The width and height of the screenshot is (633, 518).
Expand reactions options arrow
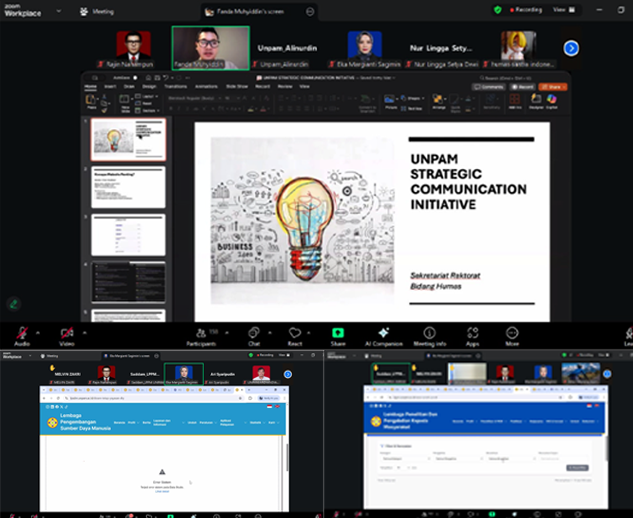308,333
